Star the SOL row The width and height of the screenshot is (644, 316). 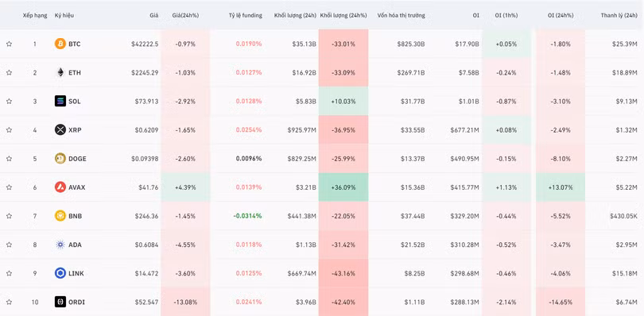9,101
